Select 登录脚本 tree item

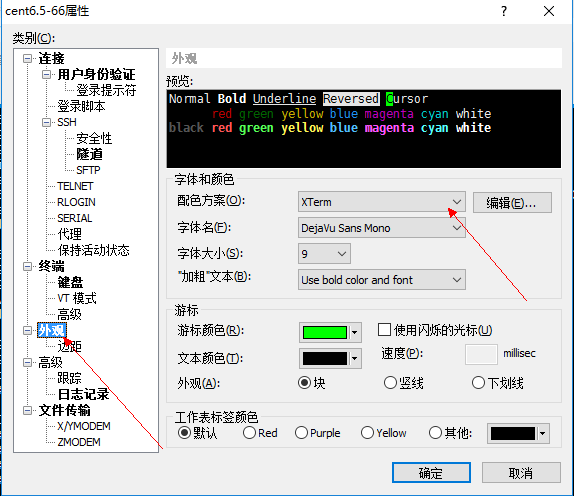[x=81, y=107]
